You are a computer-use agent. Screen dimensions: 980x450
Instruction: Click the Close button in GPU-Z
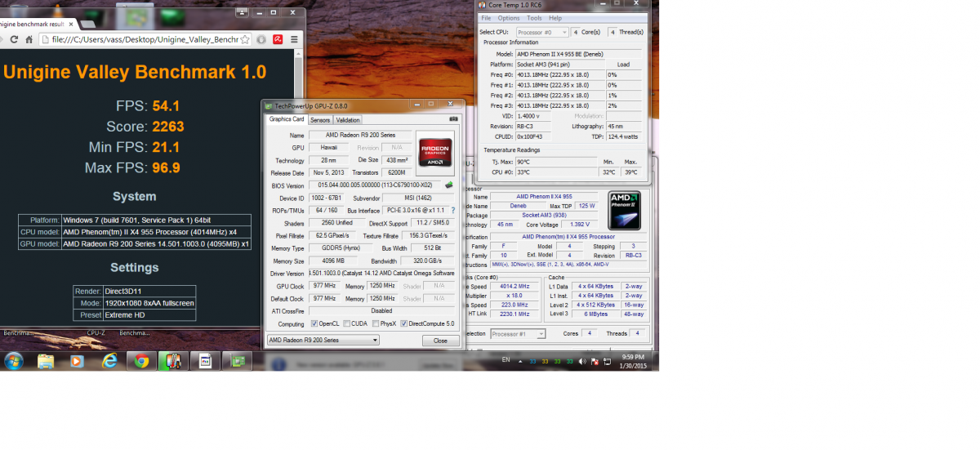point(440,341)
